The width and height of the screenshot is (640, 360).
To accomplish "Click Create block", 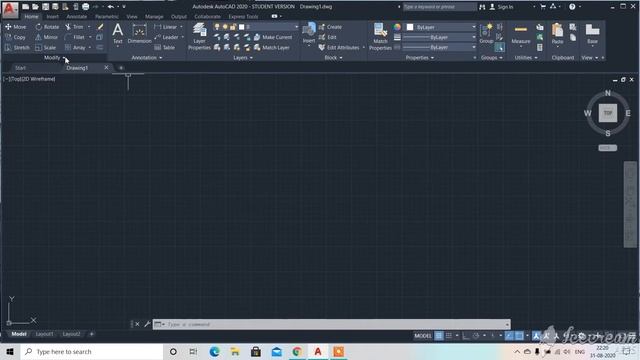I will click(330, 27).
